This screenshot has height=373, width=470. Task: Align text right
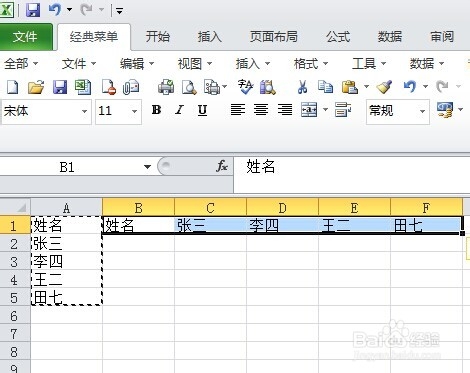(285, 110)
